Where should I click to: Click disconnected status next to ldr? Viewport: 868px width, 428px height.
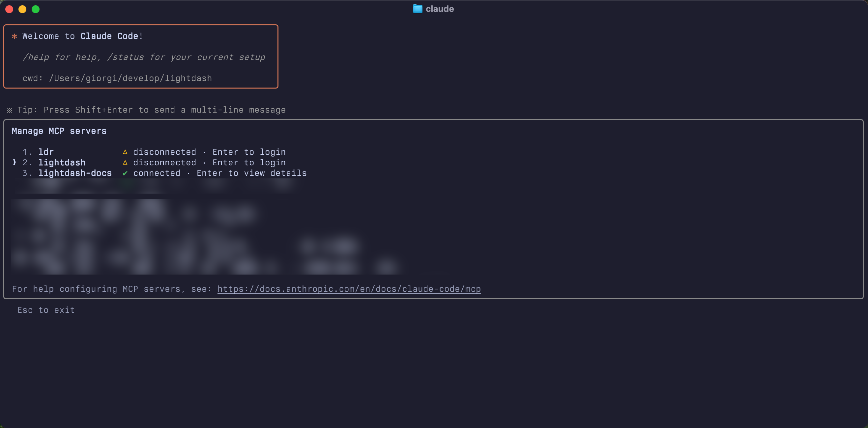[164, 152]
